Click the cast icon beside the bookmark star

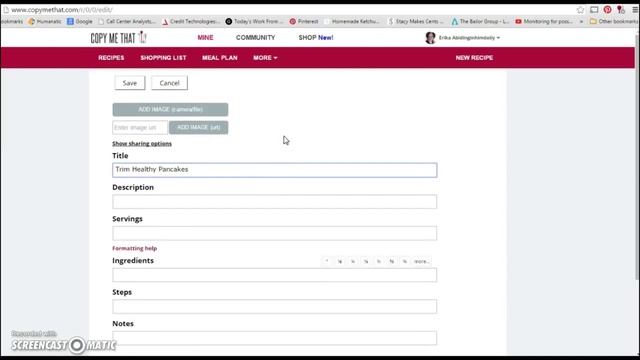594,10
